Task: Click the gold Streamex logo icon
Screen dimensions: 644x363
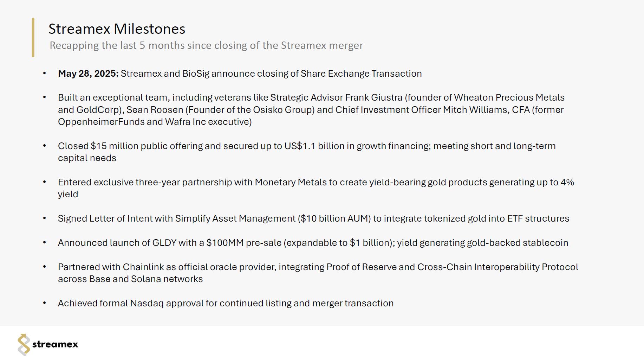Action: 24,344
